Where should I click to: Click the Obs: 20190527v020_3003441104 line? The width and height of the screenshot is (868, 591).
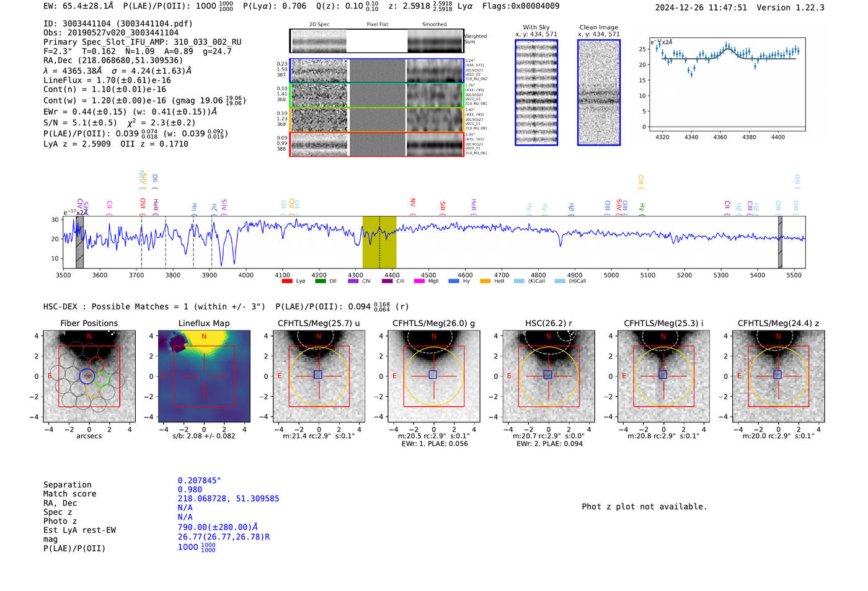tap(111, 33)
